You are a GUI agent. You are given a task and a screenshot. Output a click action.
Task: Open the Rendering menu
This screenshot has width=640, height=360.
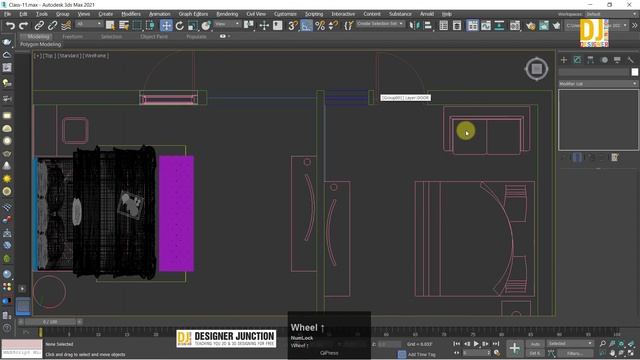pyautogui.click(x=227, y=14)
